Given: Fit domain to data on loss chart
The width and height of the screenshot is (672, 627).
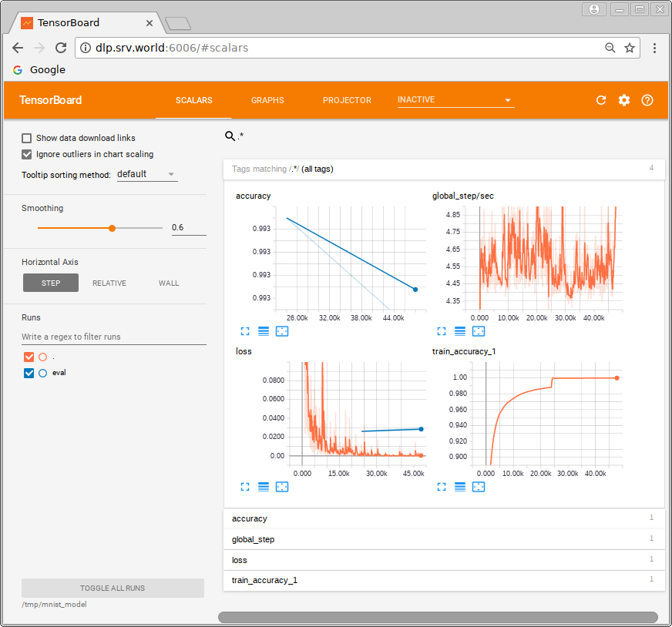Looking at the screenshot, I should (x=282, y=487).
